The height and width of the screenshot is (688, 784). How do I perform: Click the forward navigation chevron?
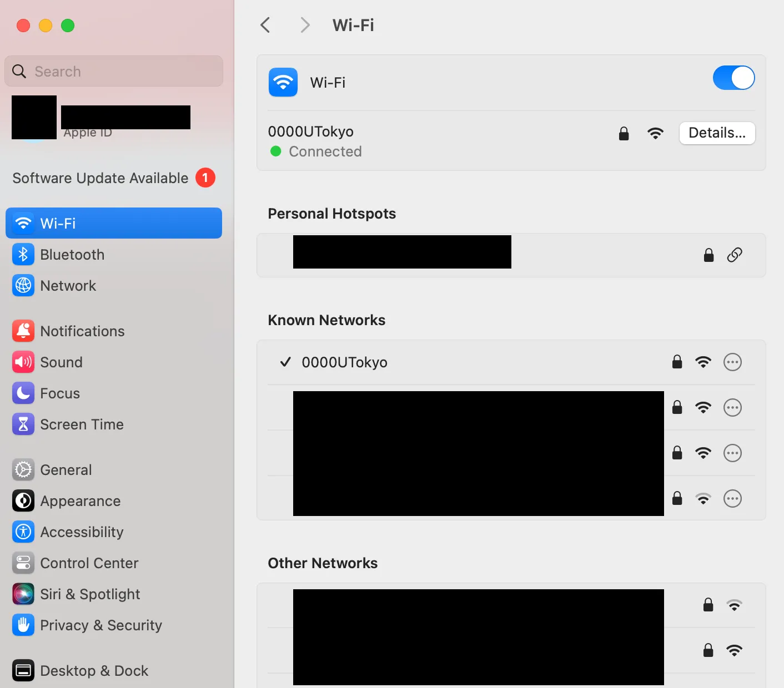304,25
